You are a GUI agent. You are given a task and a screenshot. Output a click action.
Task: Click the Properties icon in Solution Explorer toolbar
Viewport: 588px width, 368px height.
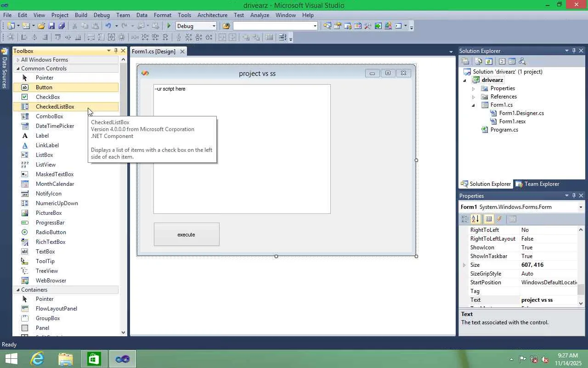[465, 62]
